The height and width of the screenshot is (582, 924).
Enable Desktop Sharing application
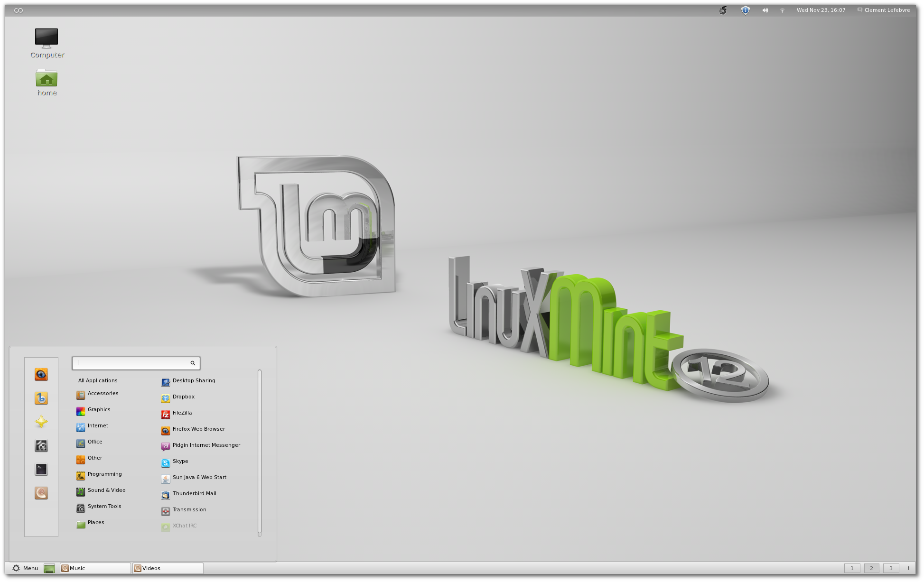[x=193, y=380]
